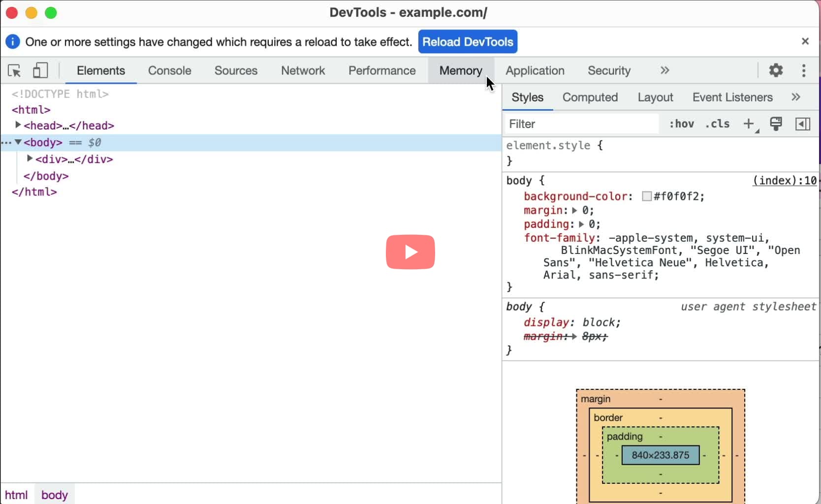Expand the div element node

(30, 158)
